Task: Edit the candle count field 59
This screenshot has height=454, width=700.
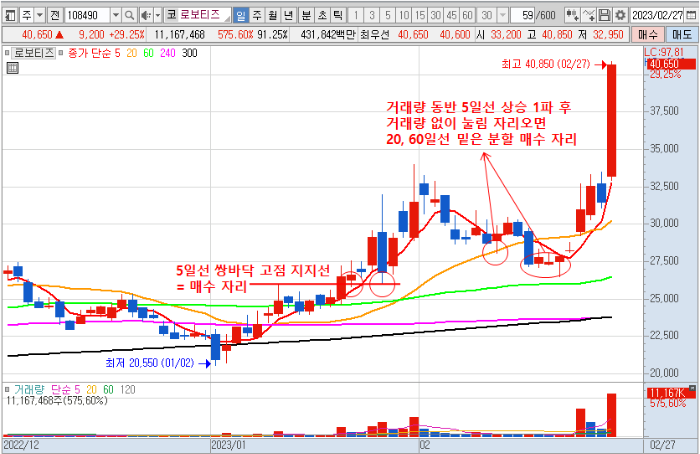Action: 523,16
